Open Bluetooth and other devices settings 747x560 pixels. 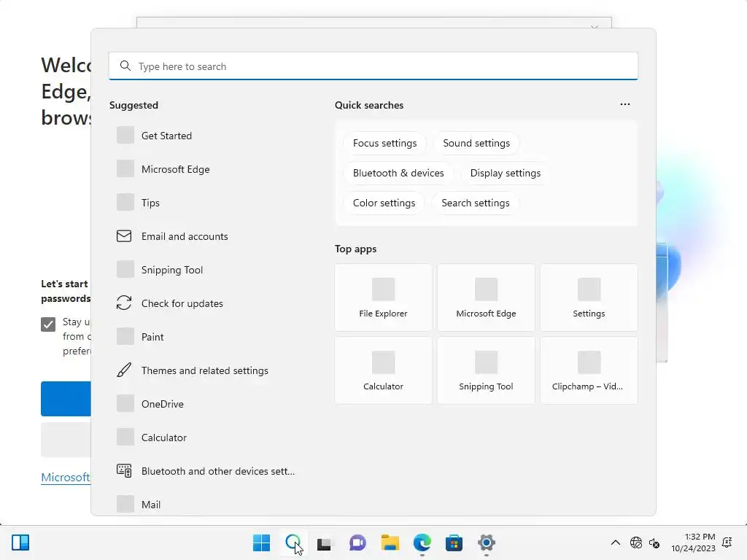[x=207, y=471]
